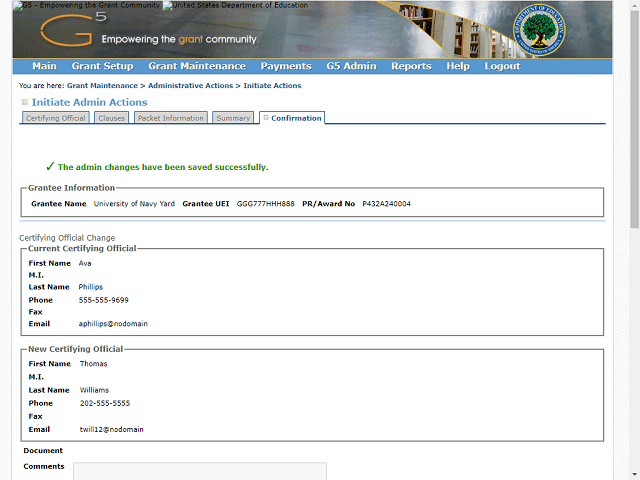Click the current official's last name Phillips
This screenshot has width=640, height=480.
coord(91,287)
